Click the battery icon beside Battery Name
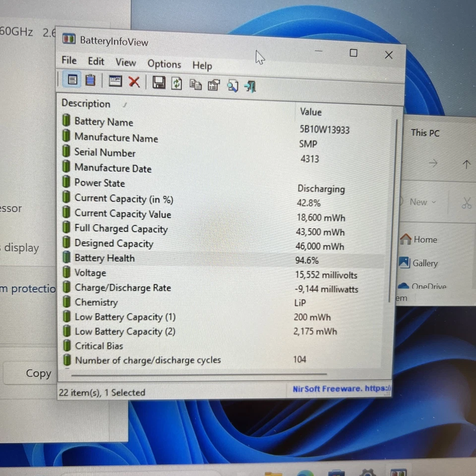The width and height of the screenshot is (476, 476). [66, 120]
